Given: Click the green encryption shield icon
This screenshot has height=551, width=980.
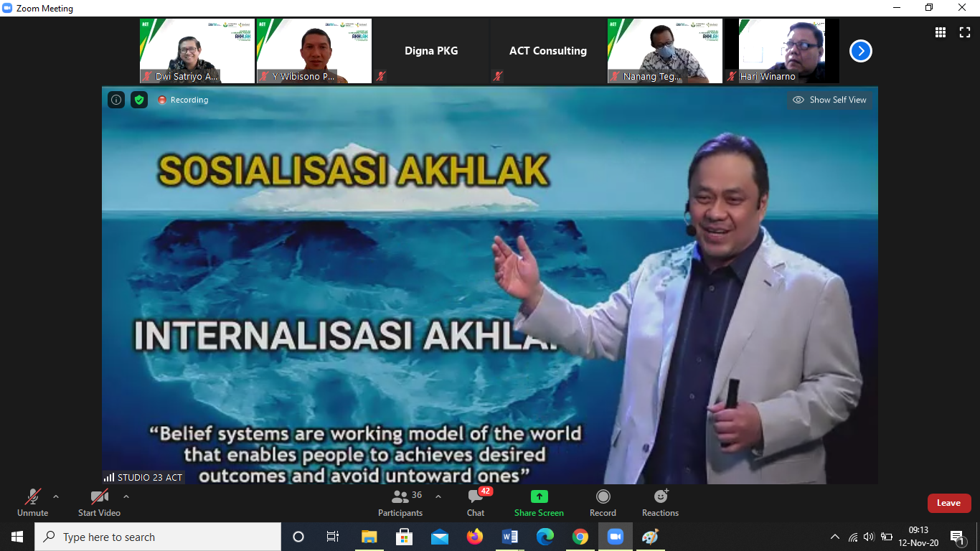Looking at the screenshot, I should click(139, 100).
